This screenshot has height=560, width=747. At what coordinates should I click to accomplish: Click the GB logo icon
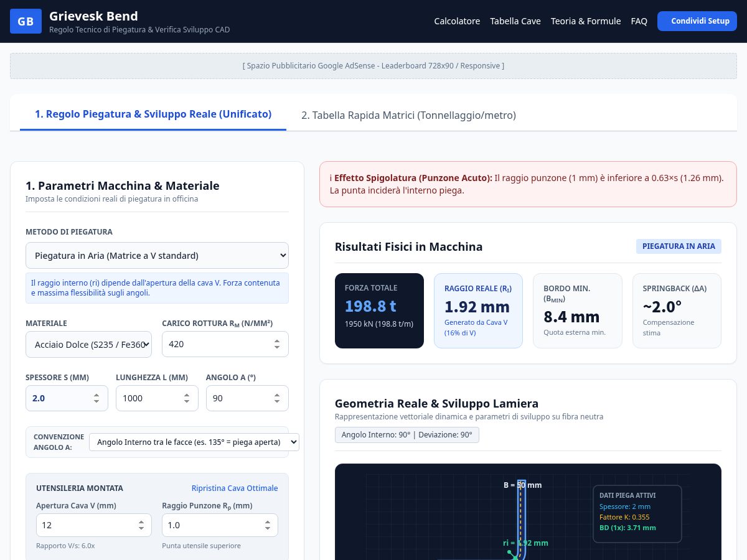click(26, 21)
